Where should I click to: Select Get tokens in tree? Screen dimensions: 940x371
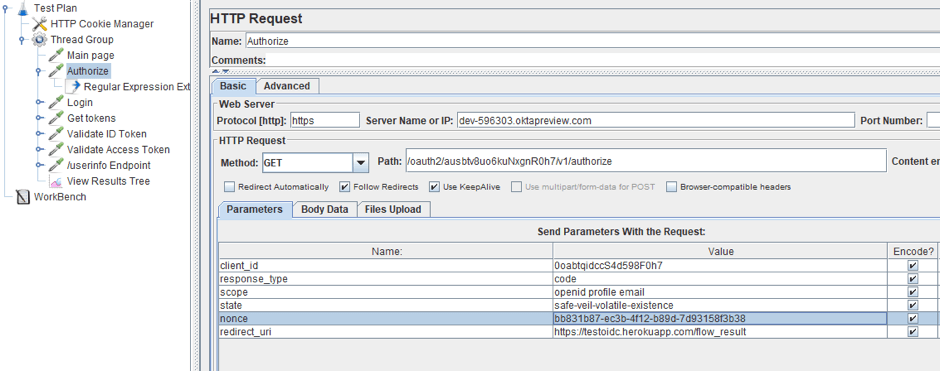click(91, 118)
